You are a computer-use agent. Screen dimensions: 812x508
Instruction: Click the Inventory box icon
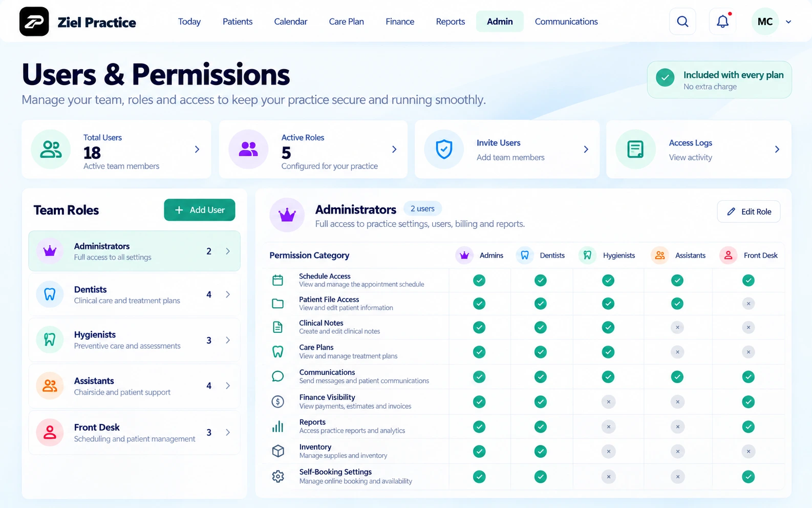(x=278, y=451)
